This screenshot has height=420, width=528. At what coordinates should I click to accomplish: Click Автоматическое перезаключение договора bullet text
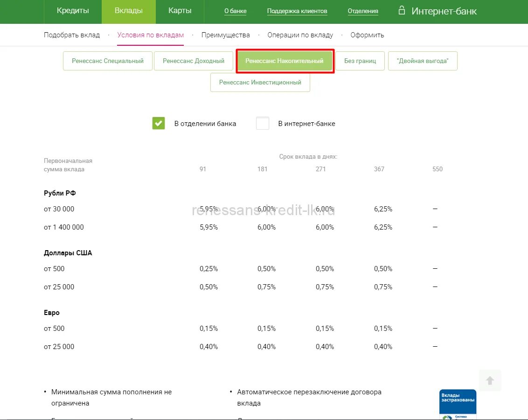309,398
